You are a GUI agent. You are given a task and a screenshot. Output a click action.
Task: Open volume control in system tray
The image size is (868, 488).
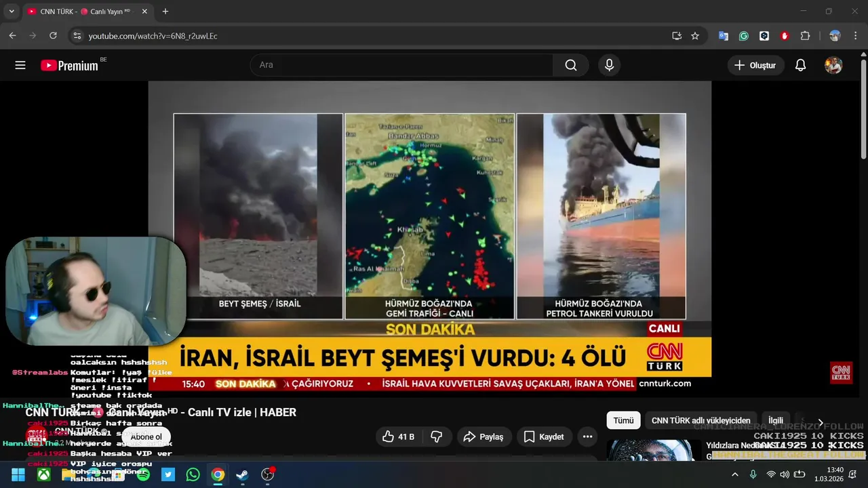pos(785,474)
